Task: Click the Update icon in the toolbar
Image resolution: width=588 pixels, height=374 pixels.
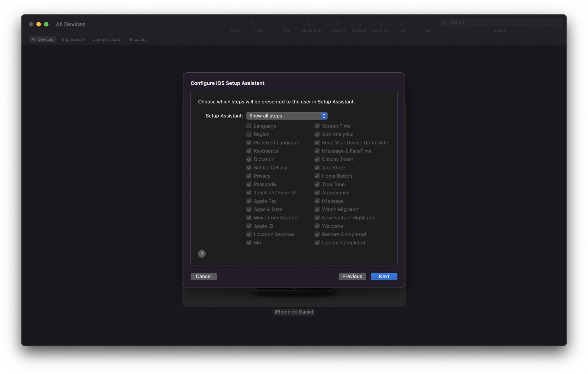Action: tap(359, 22)
